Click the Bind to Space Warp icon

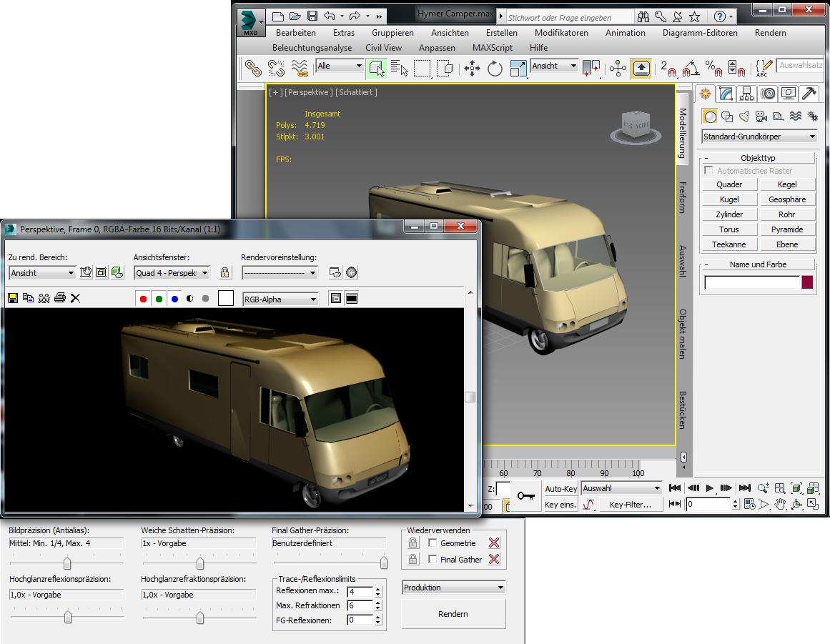coord(299,69)
